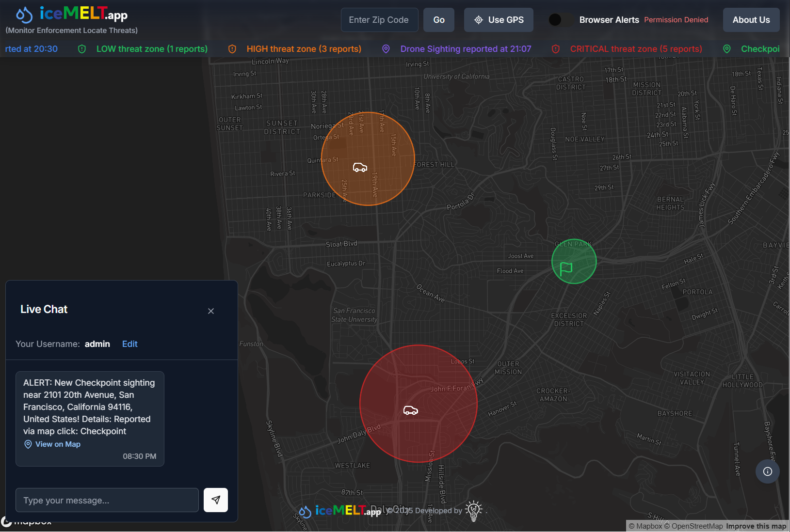Focus the Enter Zip Code field
Screen dimensions: 790x532
[379, 20]
